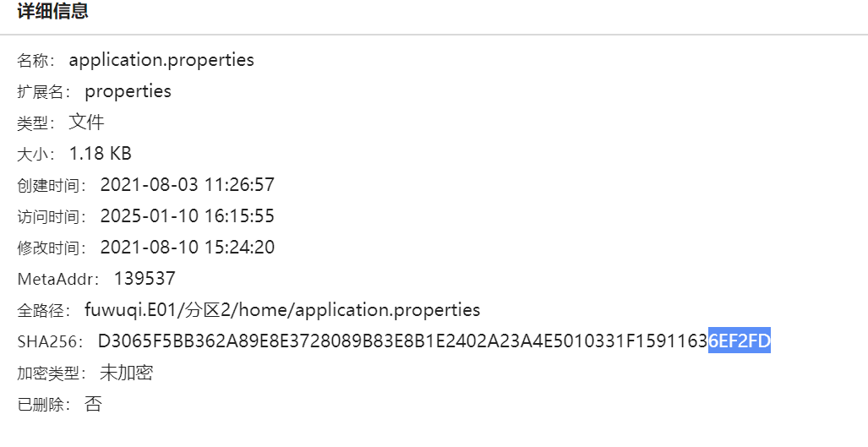Click the file name value application.properties
The height and width of the screenshot is (447, 868).
coord(161,60)
